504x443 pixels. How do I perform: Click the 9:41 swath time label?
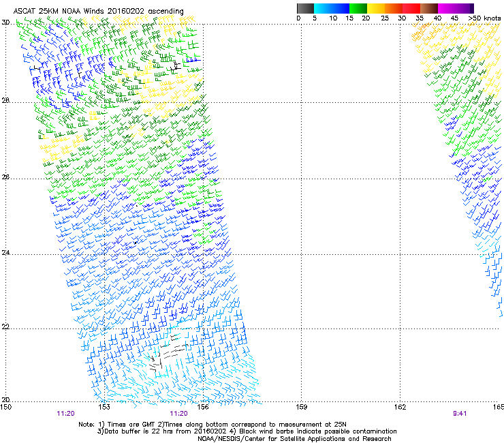(460, 414)
